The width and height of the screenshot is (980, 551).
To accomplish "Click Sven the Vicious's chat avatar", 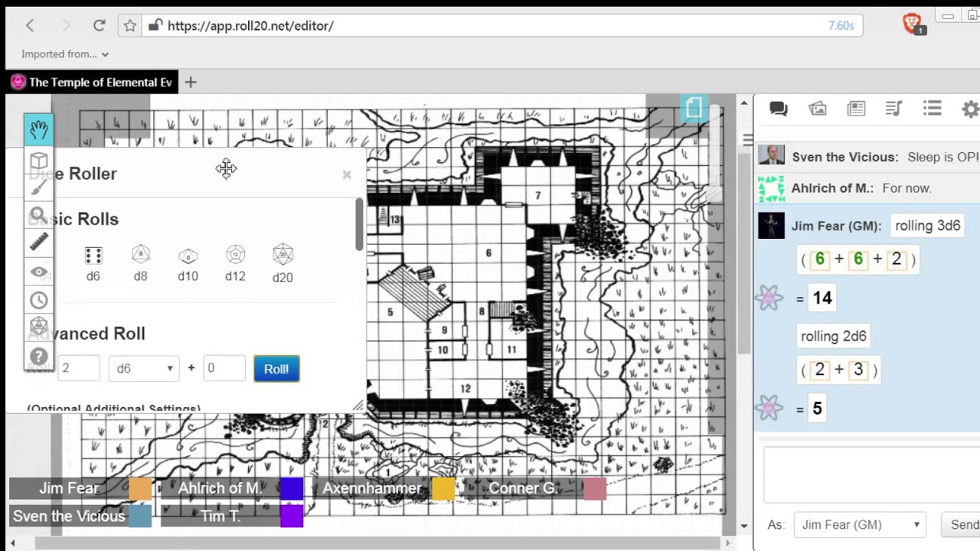I will pos(771,155).
